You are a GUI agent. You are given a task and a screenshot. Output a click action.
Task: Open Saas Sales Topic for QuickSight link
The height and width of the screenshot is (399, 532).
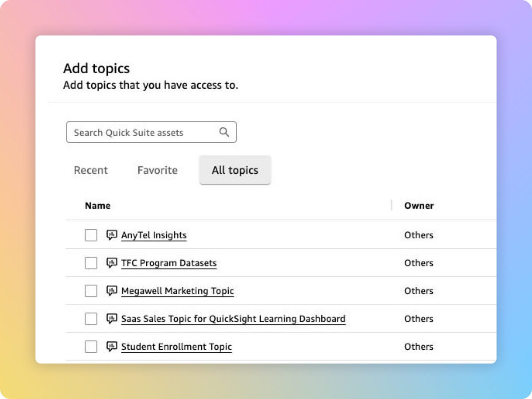coord(233,319)
